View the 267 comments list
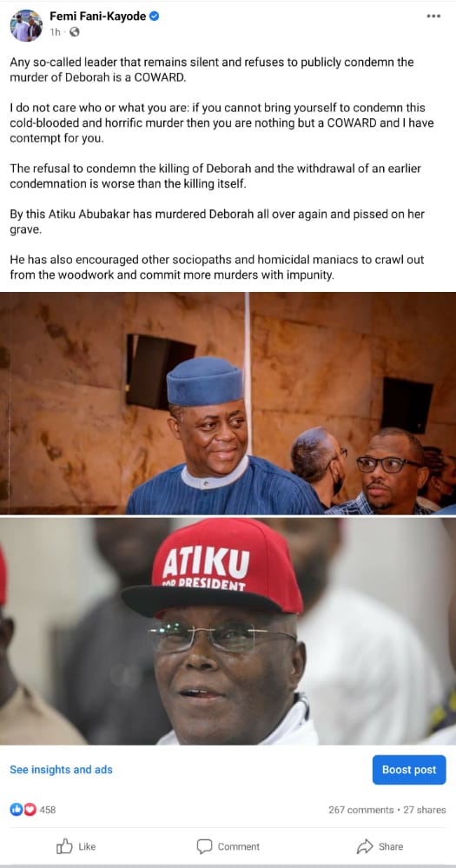456x868 pixels. coord(360,810)
